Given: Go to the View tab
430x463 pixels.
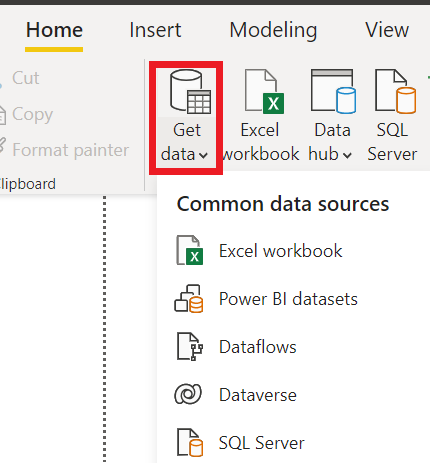Looking at the screenshot, I should 387,30.
